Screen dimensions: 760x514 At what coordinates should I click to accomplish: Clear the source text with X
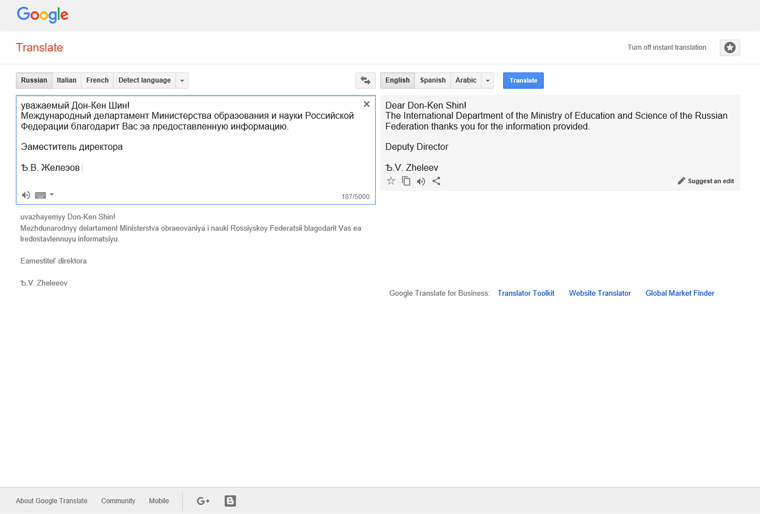366,104
